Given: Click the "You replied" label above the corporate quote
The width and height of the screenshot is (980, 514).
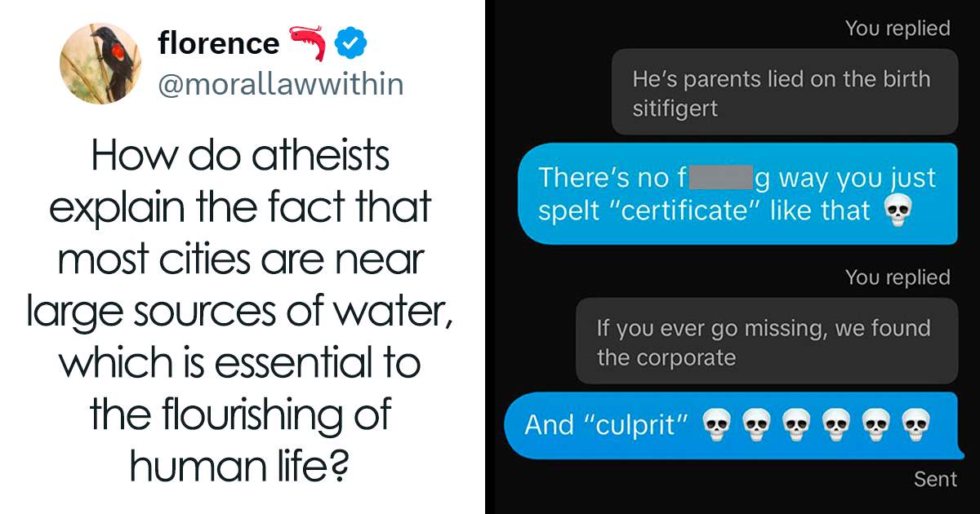Looking at the screenshot, I should tap(898, 277).
